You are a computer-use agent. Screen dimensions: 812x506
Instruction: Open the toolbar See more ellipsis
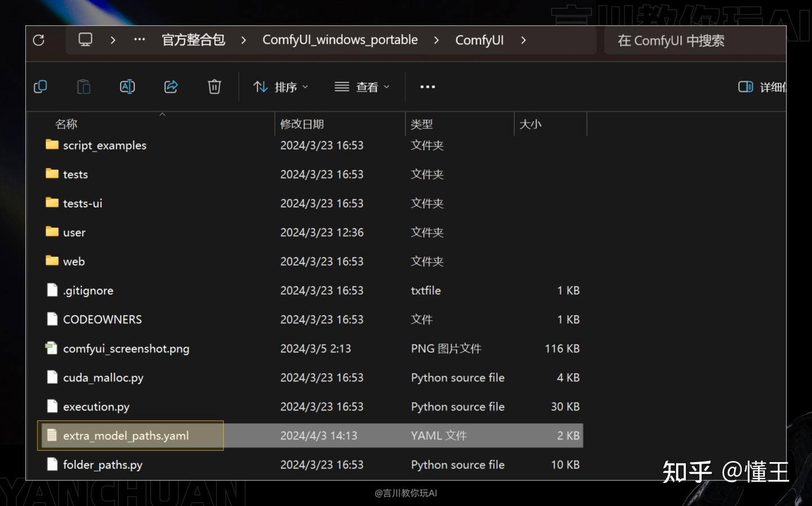pos(427,87)
